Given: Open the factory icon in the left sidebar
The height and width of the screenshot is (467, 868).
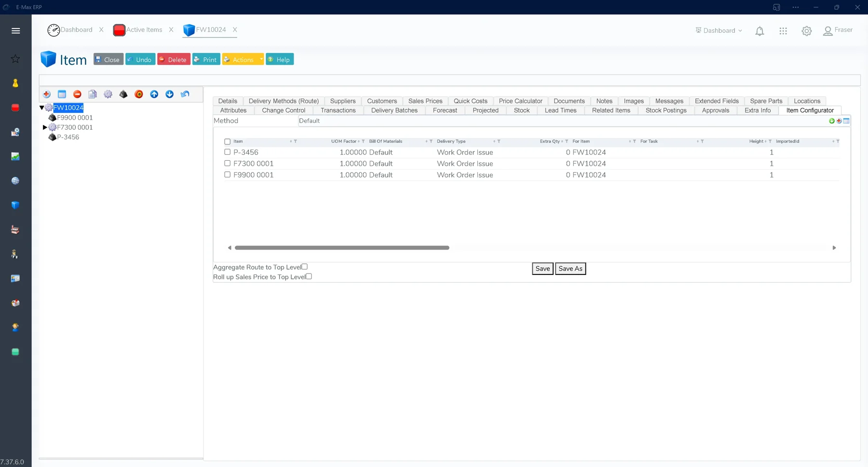Looking at the screenshot, I should pyautogui.click(x=15, y=230).
